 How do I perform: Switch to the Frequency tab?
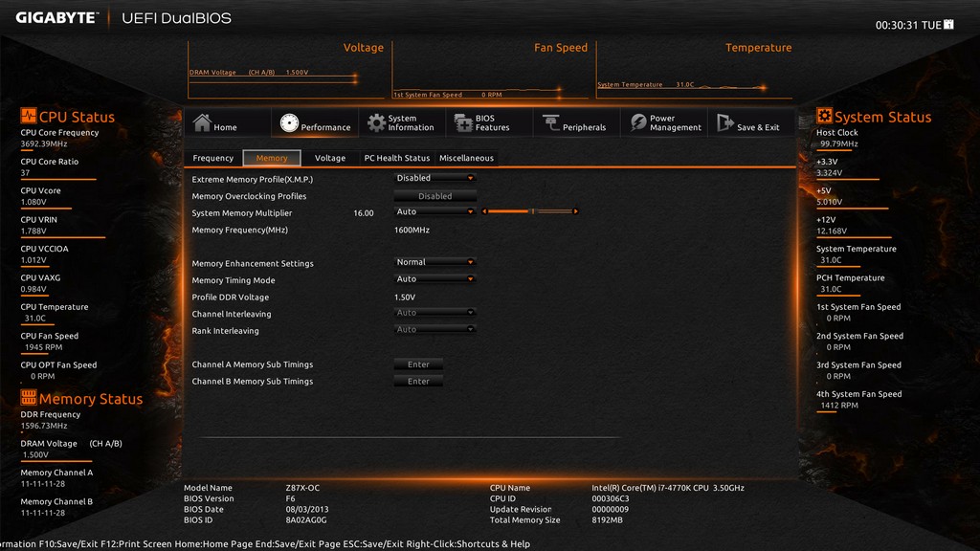213,158
